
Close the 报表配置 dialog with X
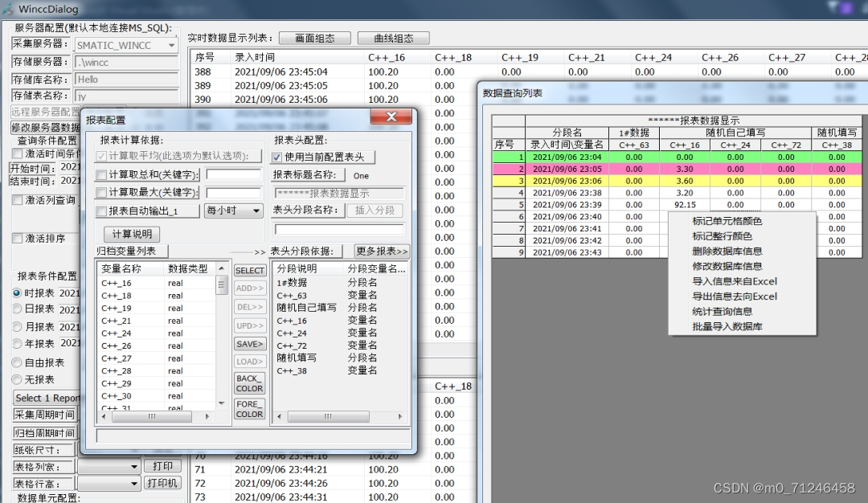pyautogui.click(x=391, y=117)
